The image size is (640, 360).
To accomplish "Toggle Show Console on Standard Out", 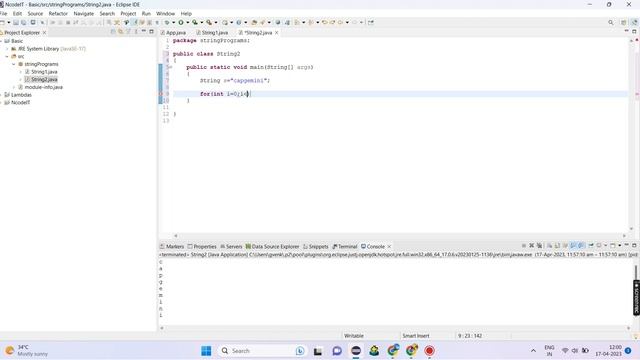I will [x=573, y=246].
